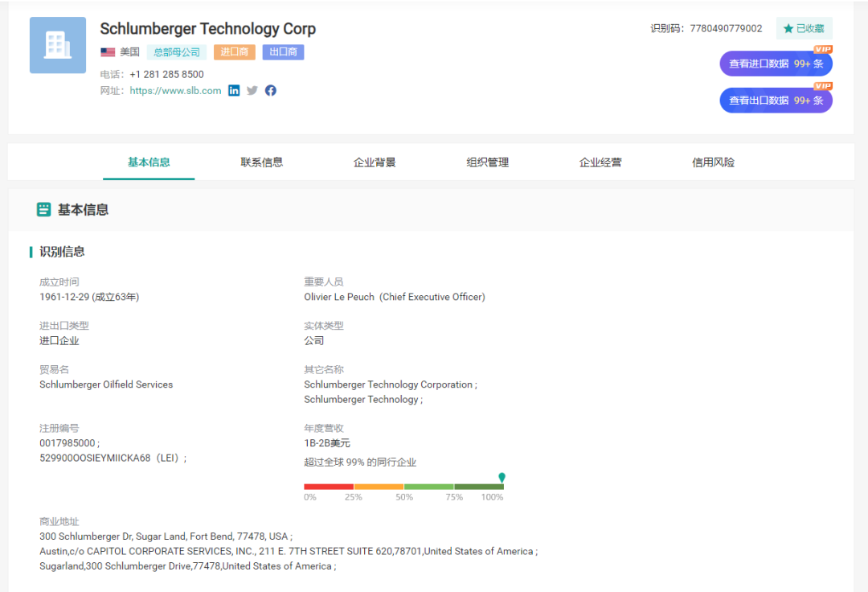Click trade name Schlumberger Oilfield Services
868x592 pixels.
click(106, 384)
